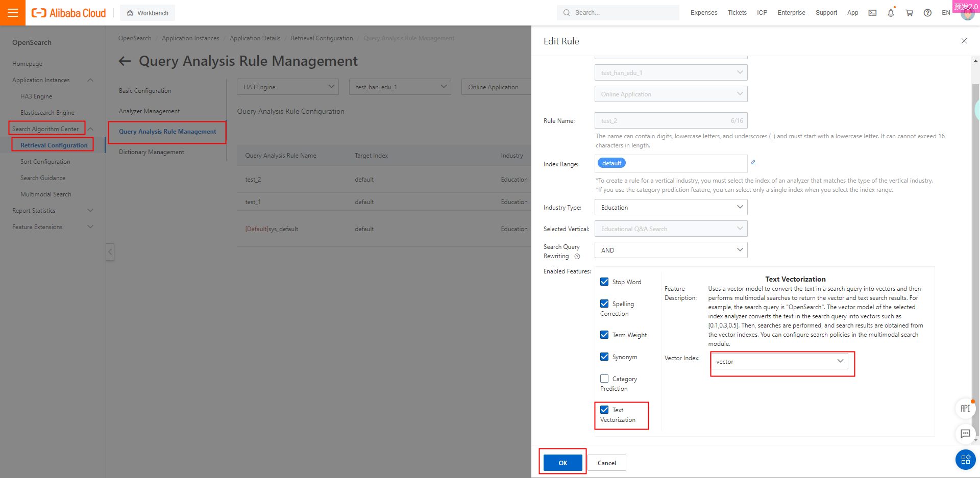The width and height of the screenshot is (980, 478).
Task: Open the HA3 Engine dropdown
Action: [x=288, y=87]
